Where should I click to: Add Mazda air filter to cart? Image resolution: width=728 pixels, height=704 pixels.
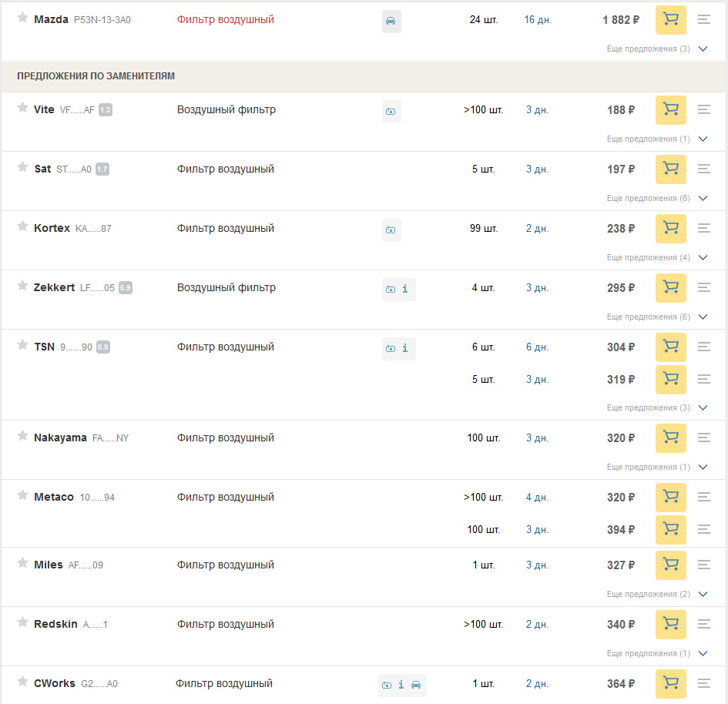tap(670, 20)
